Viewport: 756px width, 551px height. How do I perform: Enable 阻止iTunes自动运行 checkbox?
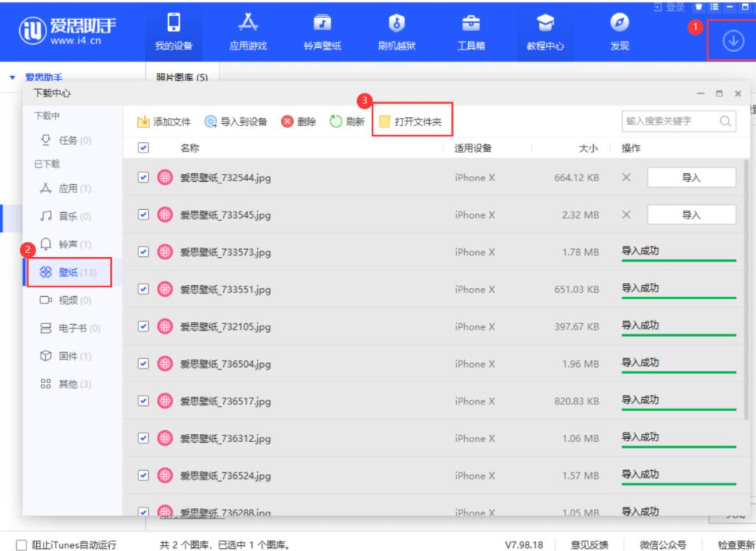tap(10, 545)
